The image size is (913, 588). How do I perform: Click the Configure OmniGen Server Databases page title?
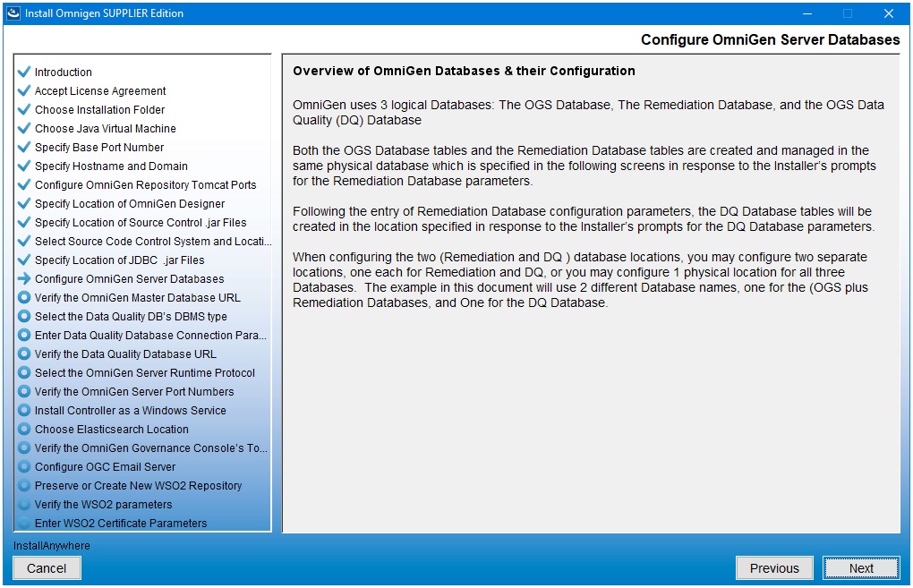(x=771, y=39)
